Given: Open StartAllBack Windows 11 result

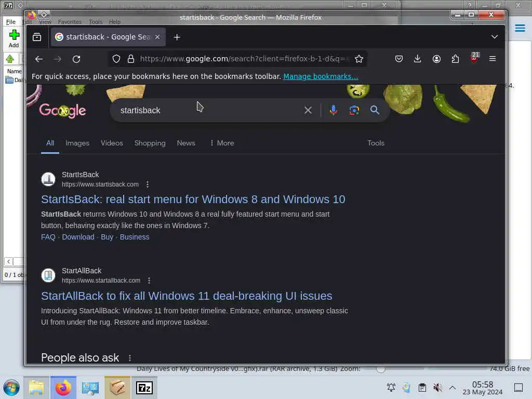Looking at the screenshot, I should [x=187, y=296].
